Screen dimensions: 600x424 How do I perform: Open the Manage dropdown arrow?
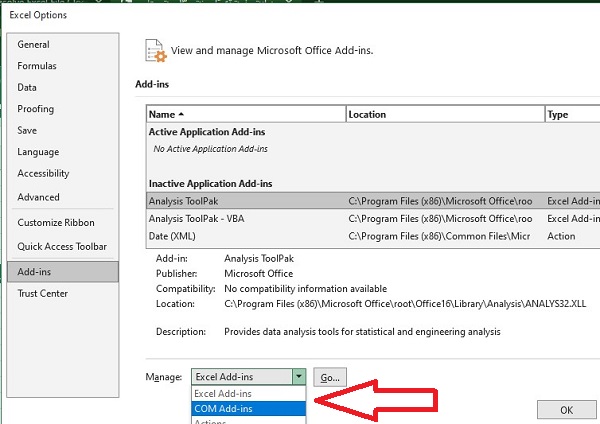[298, 377]
